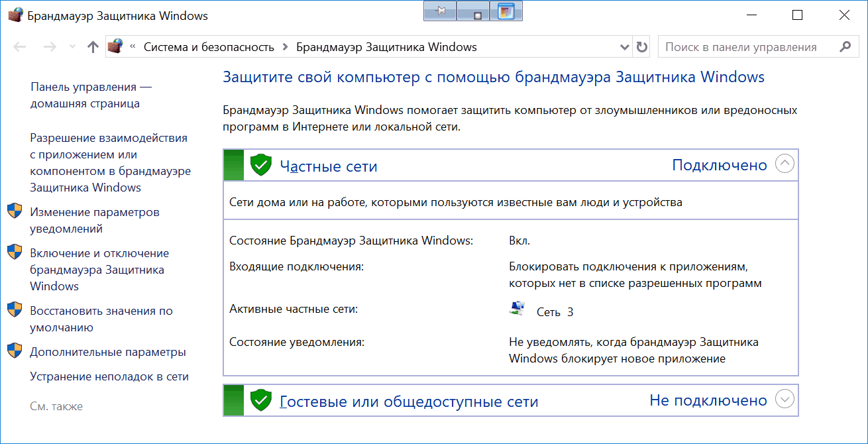Click the firewall brick icon in address bar
This screenshot has height=444, width=868.
[115, 46]
